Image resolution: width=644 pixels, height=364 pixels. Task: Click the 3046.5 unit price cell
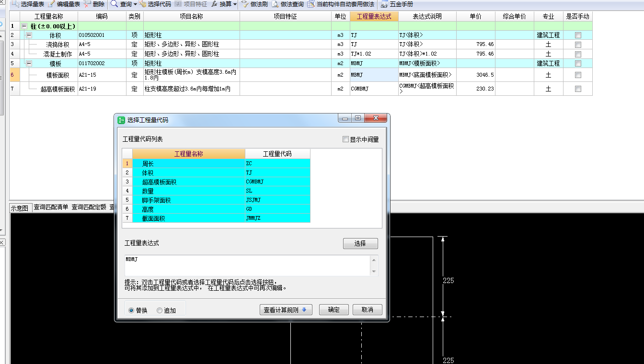[x=476, y=75]
